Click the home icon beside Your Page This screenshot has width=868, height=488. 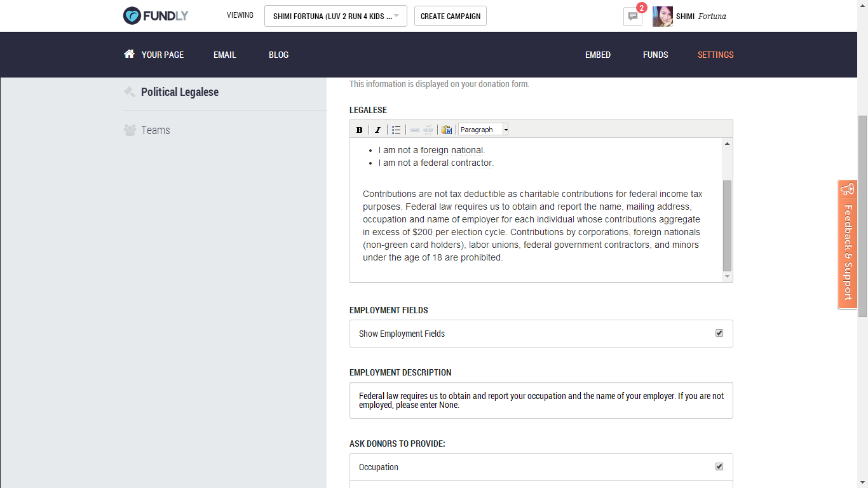(x=129, y=54)
